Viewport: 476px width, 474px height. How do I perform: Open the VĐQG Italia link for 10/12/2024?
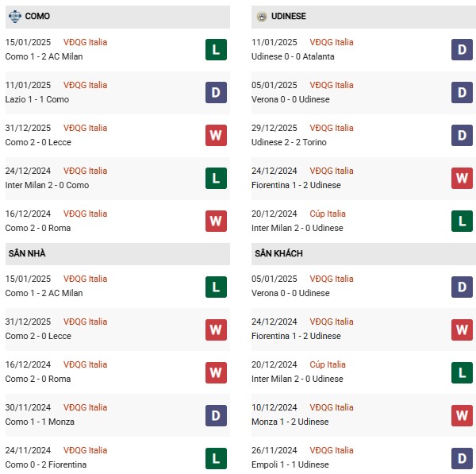[331, 407]
